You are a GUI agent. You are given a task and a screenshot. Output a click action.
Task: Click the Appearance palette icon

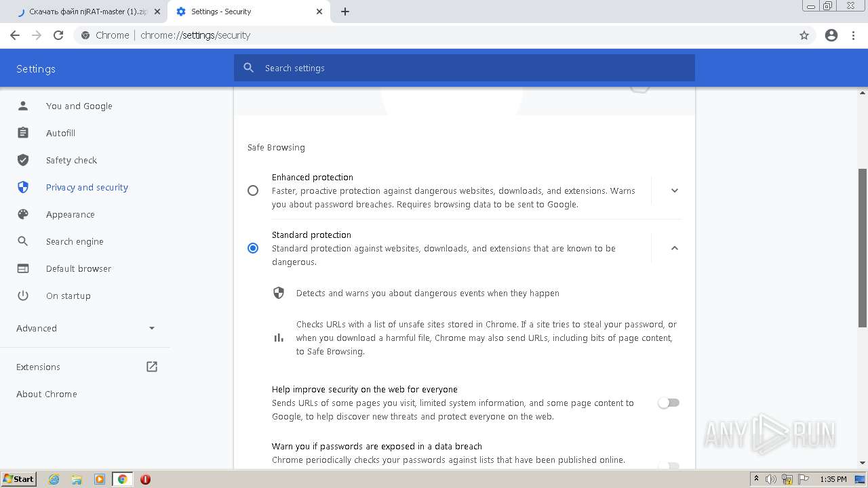23,214
